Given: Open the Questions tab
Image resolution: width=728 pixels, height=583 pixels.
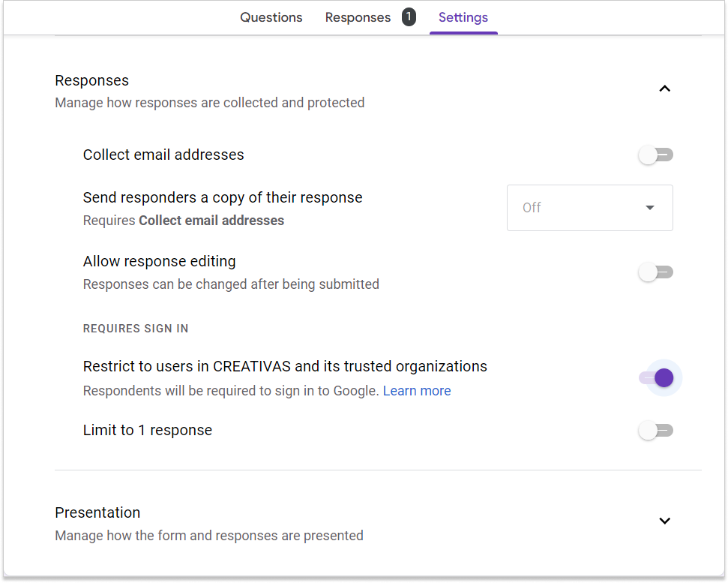Looking at the screenshot, I should (x=271, y=17).
